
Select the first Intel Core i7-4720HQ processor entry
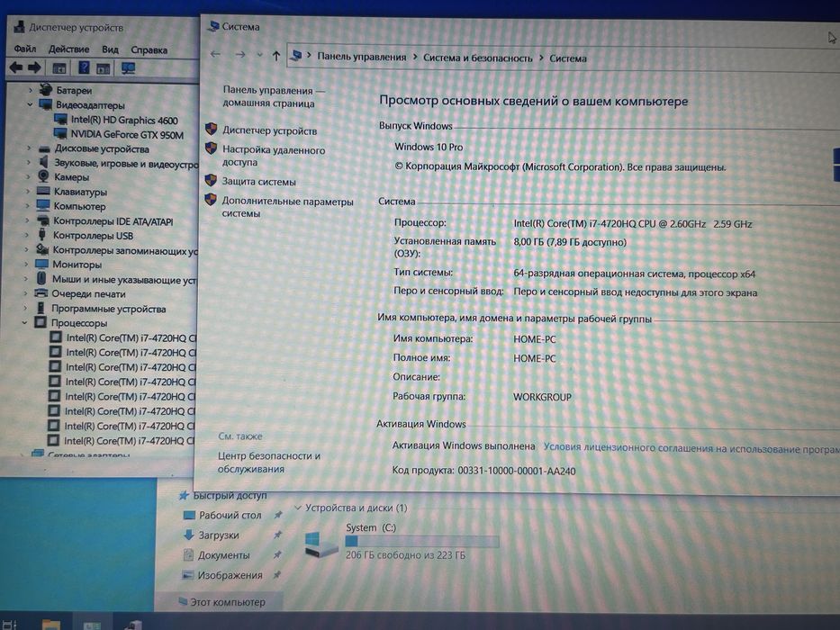[131, 338]
